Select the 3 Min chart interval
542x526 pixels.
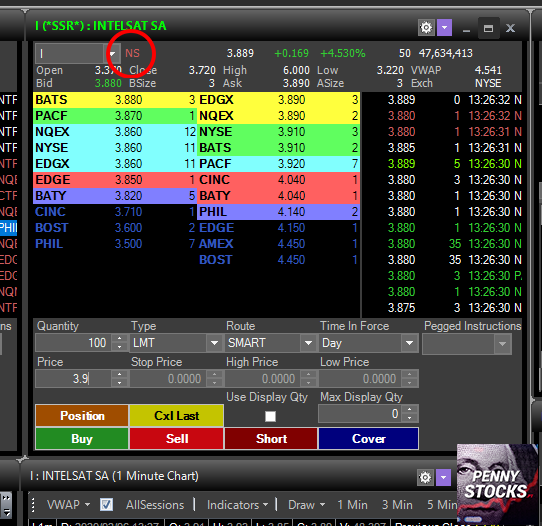coord(397,505)
